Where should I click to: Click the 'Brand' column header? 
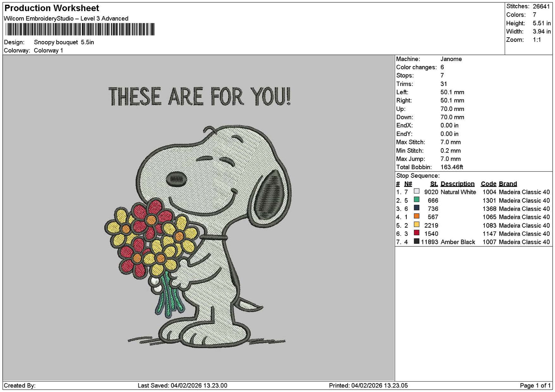(508, 184)
